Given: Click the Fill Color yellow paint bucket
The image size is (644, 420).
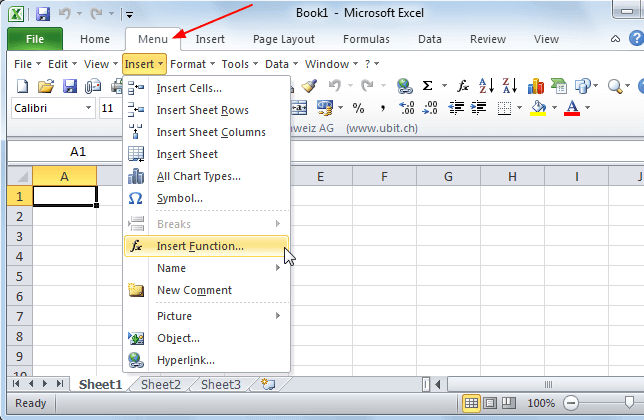Looking at the screenshot, I should pos(538,108).
